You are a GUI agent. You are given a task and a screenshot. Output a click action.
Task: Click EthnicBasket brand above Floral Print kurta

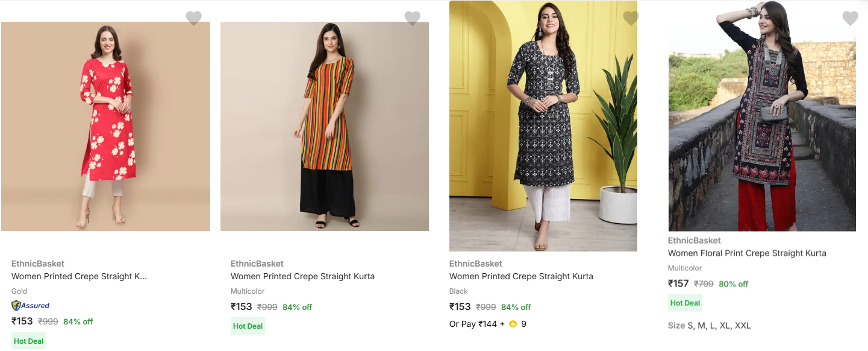(694, 240)
